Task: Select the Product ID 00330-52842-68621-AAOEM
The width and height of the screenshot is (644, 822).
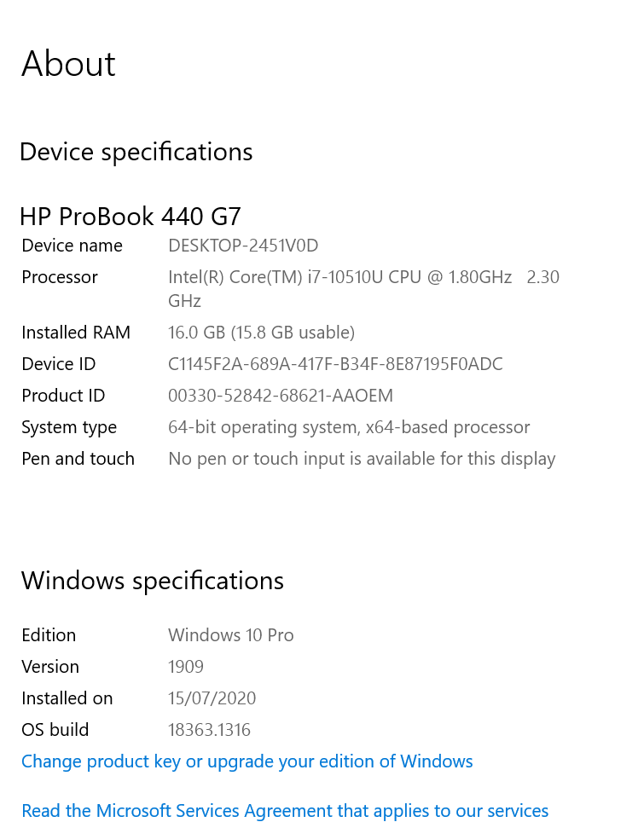Action: click(x=281, y=395)
